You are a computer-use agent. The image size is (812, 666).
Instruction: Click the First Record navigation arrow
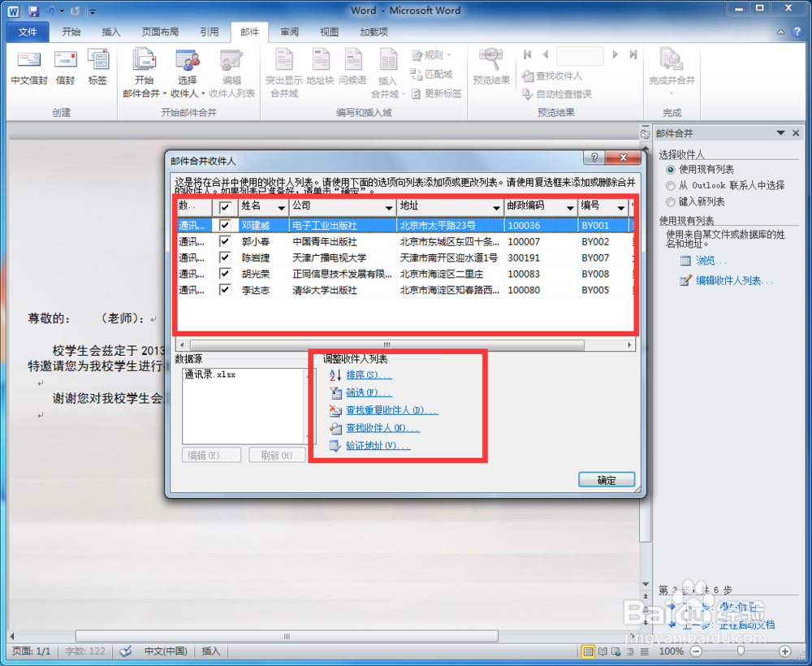tap(528, 54)
